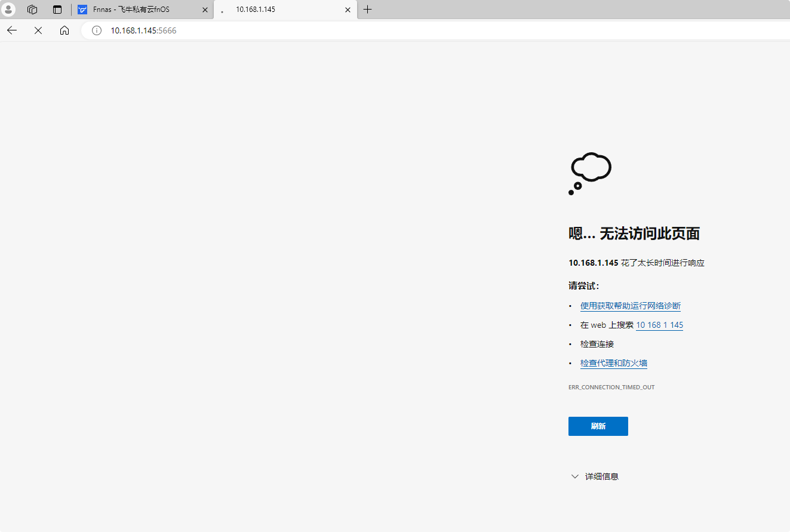Toggle the vertical tabs icon
Image resolution: width=790 pixels, height=532 pixels.
[x=57, y=10]
